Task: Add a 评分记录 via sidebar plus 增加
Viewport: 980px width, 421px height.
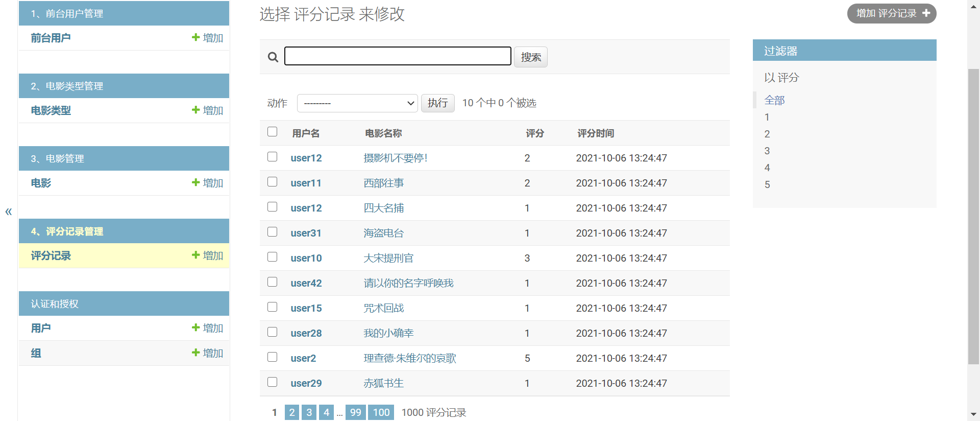Action: pos(207,255)
